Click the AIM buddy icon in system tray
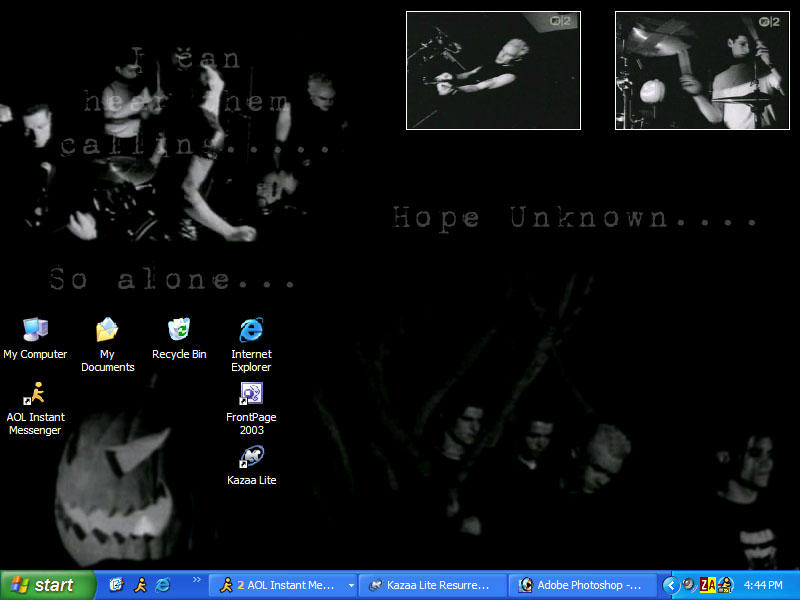800x600 pixels. pyautogui.click(x=725, y=585)
